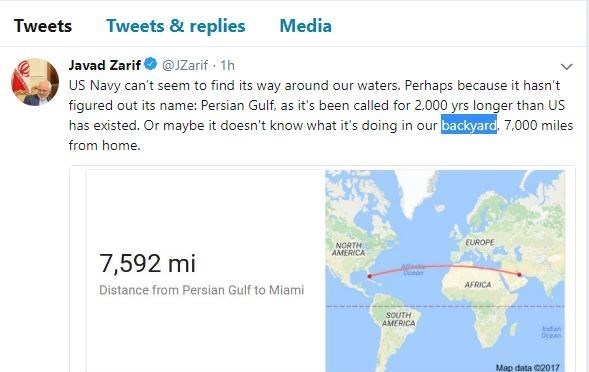The width and height of the screenshot is (589, 372).
Task: Click the blue verified badge
Action: pos(151,64)
